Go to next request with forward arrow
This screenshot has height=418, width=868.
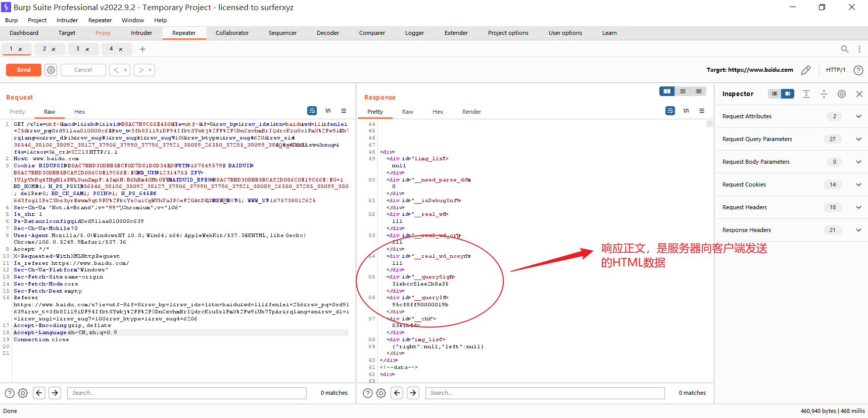pos(141,70)
